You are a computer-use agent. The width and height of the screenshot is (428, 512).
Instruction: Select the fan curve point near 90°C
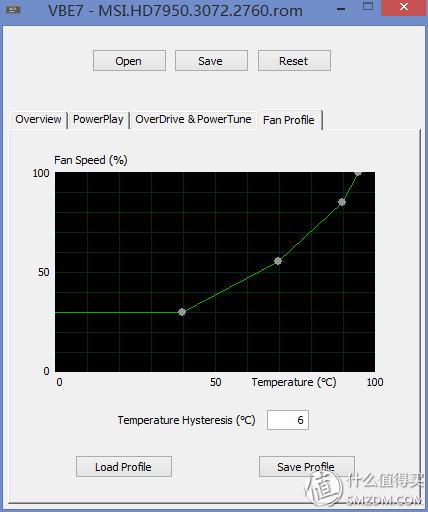pyautogui.click(x=342, y=202)
